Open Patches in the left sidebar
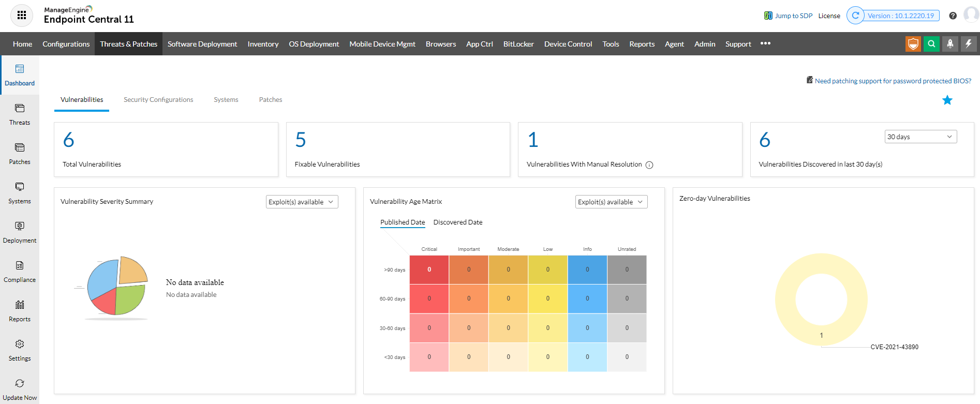980x404 pixels. click(20, 154)
